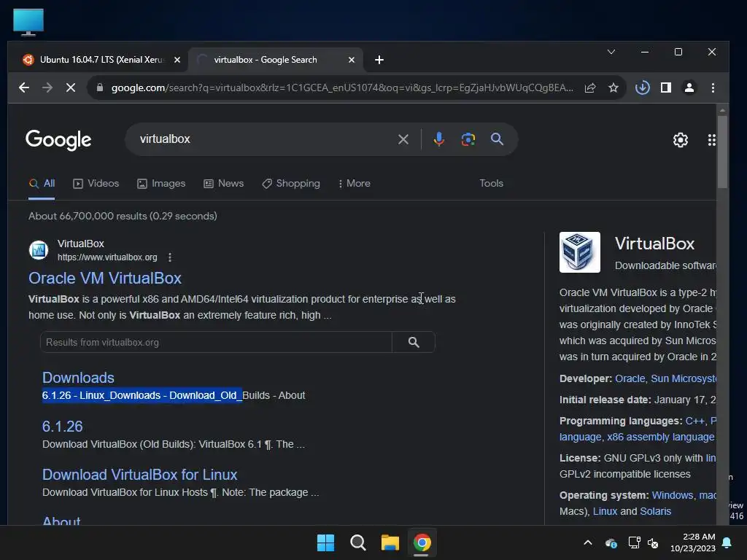Click the desktop monitor shortcut icon
This screenshot has height=560, width=747.
click(x=28, y=22)
